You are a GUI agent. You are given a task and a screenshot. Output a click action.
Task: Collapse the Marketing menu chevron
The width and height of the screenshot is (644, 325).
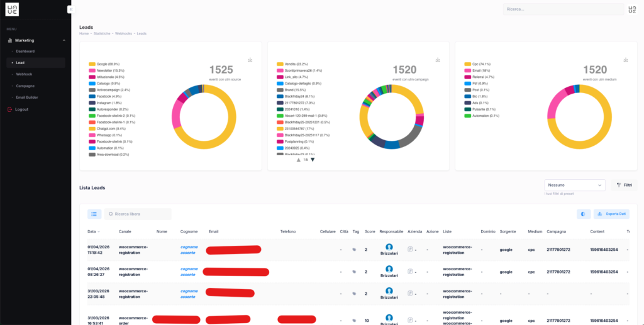[64, 41]
